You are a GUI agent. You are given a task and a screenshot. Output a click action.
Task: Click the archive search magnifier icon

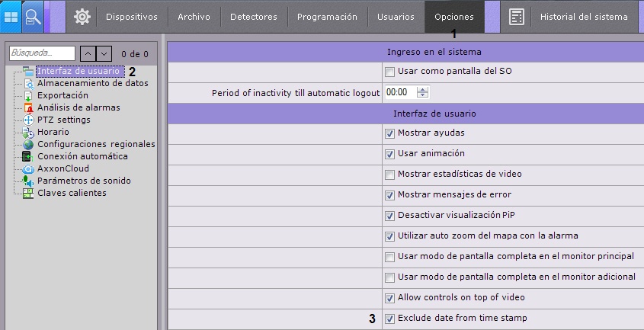(x=33, y=16)
